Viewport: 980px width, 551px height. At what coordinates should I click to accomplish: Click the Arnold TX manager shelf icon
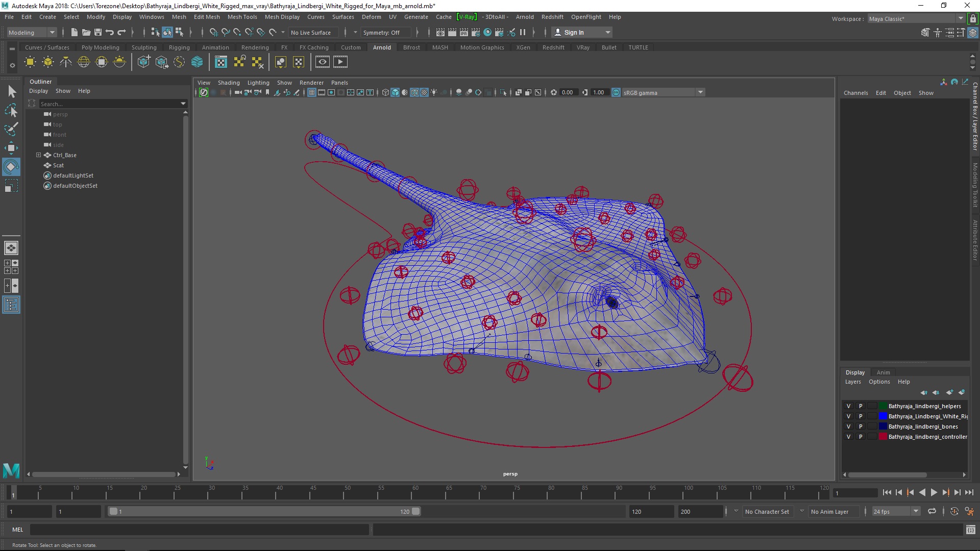(x=220, y=62)
